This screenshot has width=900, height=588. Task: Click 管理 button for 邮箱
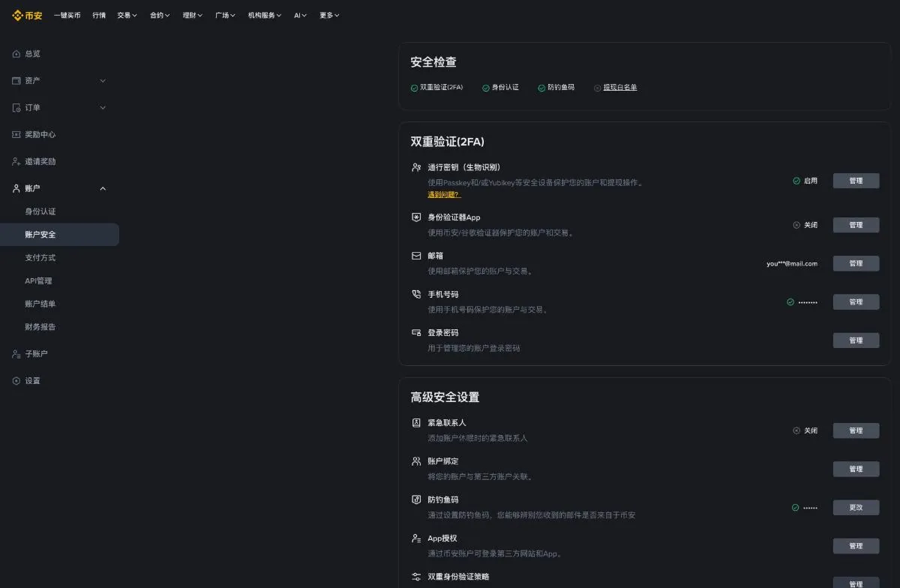(x=856, y=263)
